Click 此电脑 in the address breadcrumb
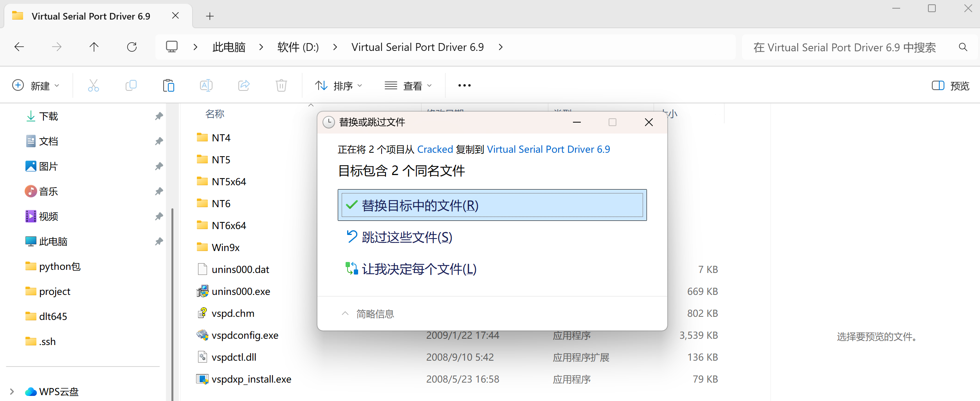The image size is (980, 401). pyautogui.click(x=229, y=47)
